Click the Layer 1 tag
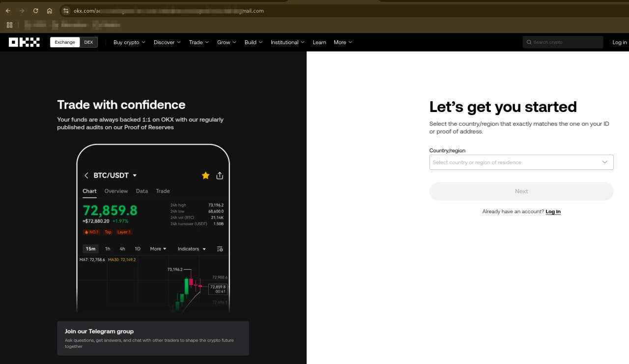This screenshot has height=364, width=629. [123, 232]
